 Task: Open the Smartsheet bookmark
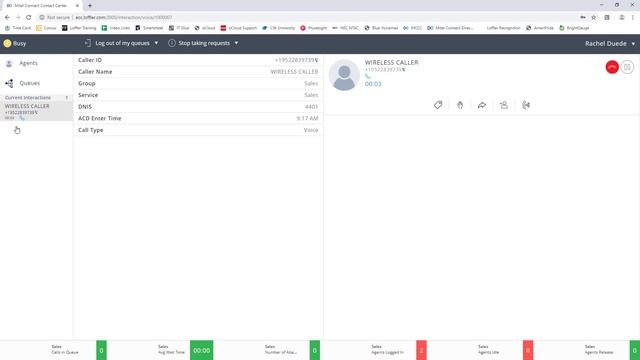pos(149,28)
